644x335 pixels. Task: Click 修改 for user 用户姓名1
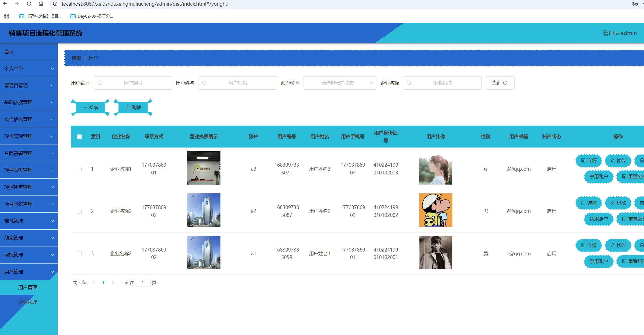(x=618, y=245)
